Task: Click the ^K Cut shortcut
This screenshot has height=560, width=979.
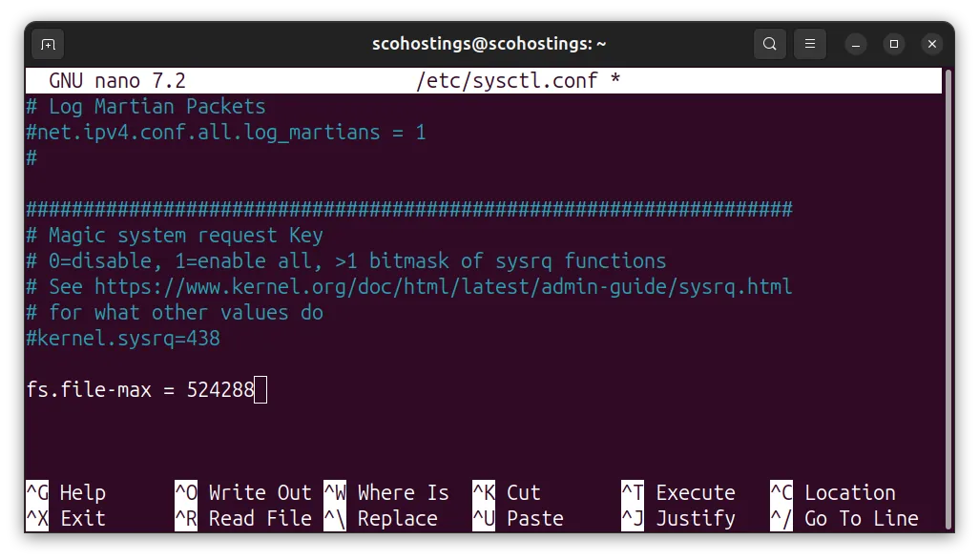Action: point(507,492)
